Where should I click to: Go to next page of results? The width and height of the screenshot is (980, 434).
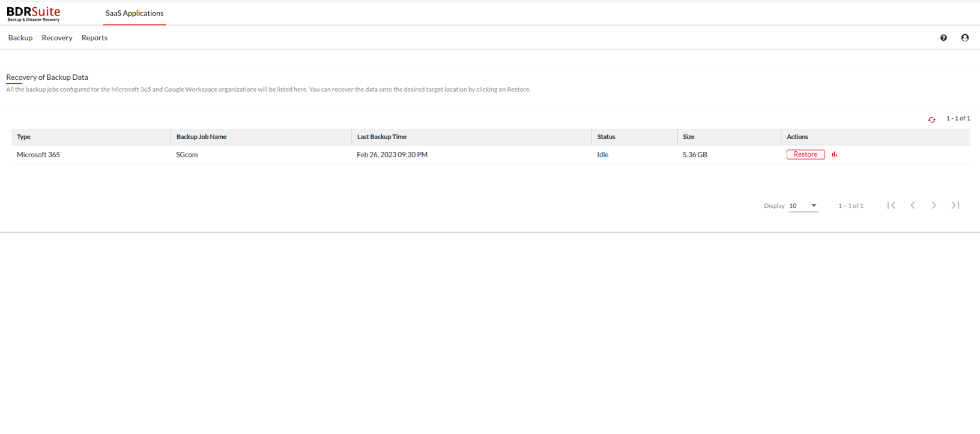point(934,205)
